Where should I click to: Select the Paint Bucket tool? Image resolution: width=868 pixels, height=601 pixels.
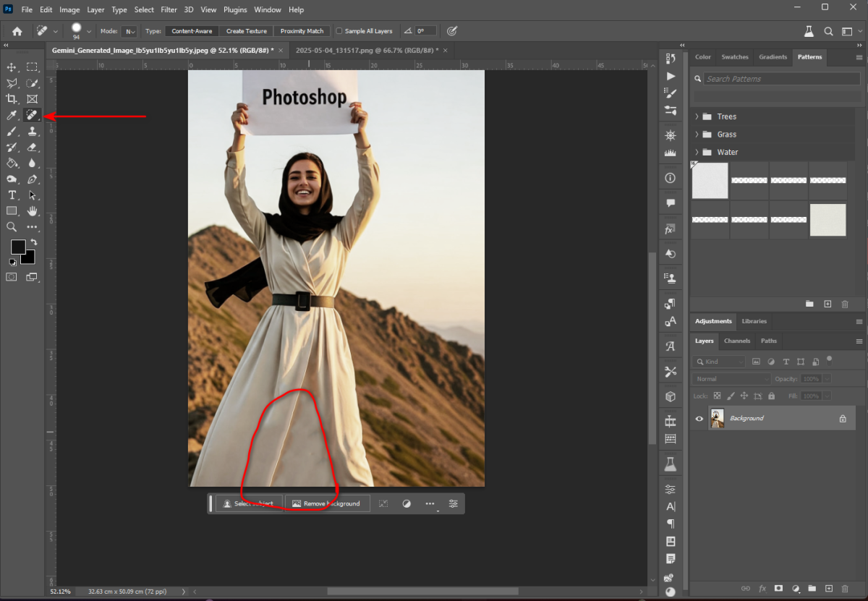(12, 163)
